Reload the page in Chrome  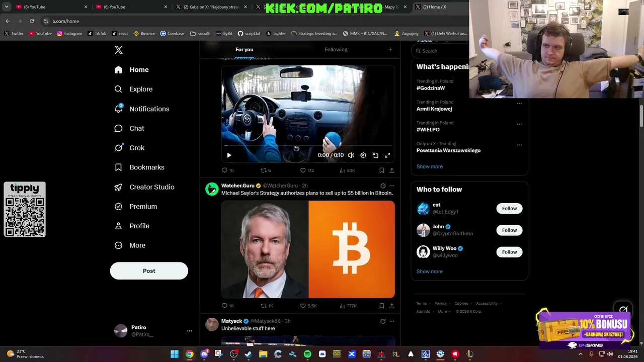[x=32, y=21]
